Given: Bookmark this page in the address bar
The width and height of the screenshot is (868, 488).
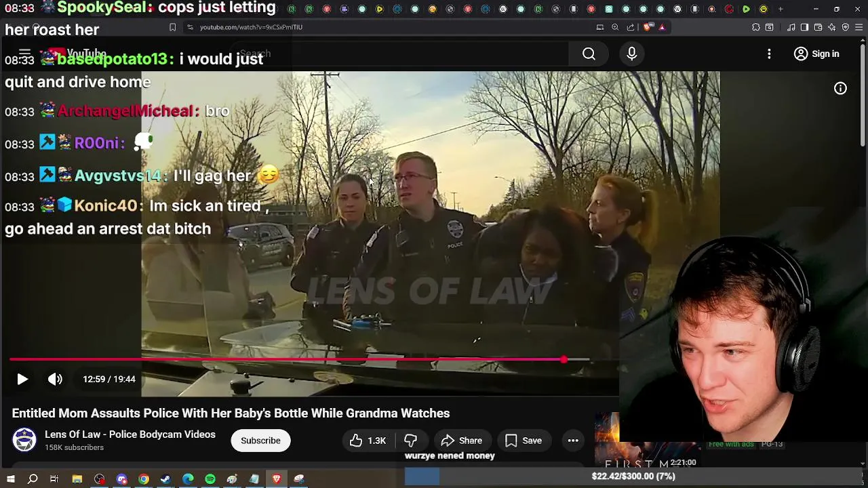Looking at the screenshot, I should 172,27.
